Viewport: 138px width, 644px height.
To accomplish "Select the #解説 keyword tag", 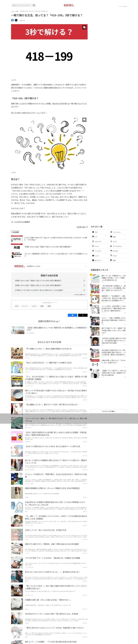I will click(49, 306).
